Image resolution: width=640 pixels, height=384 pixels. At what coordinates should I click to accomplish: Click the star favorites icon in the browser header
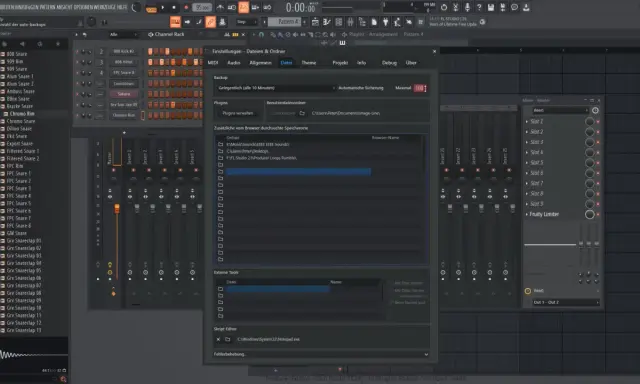58,44
